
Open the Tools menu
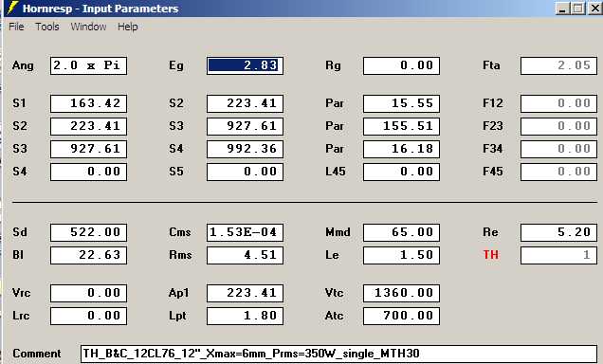click(x=47, y=27)
